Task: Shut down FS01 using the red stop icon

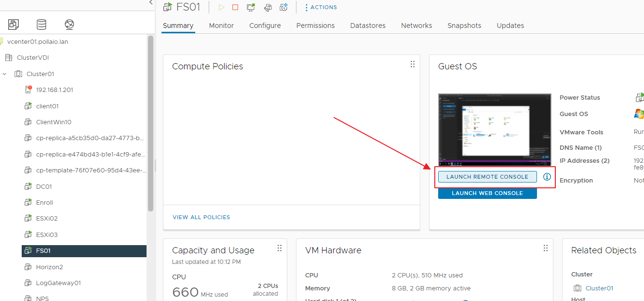Action: coord(235,7)
